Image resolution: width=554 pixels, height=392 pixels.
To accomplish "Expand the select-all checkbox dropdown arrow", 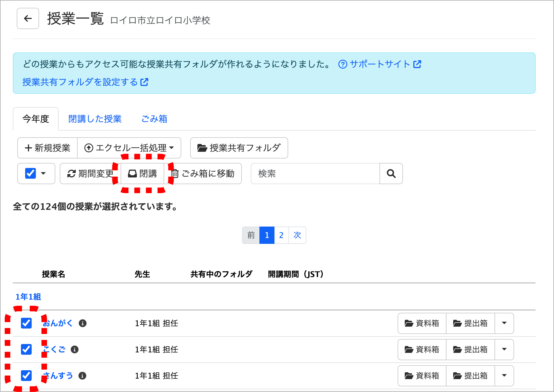I will (x=43, y=174).
